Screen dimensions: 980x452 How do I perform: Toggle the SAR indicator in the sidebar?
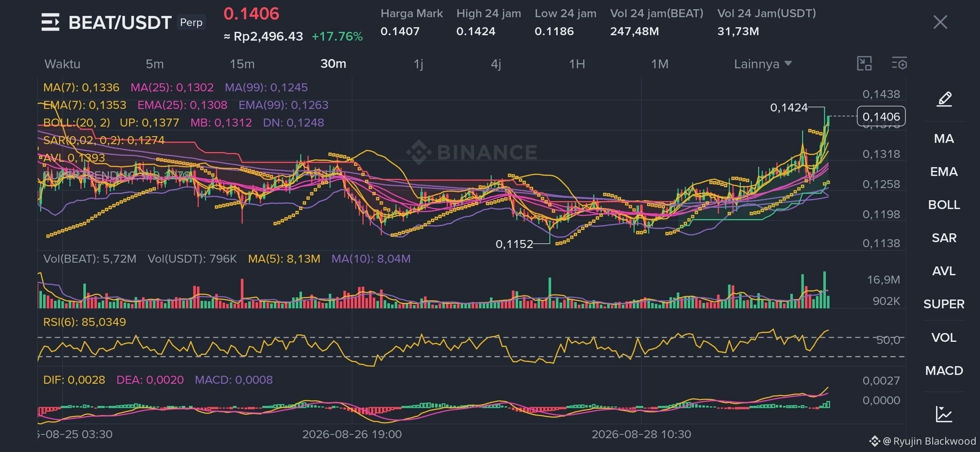pyautogui.click(x=944, y=238)
